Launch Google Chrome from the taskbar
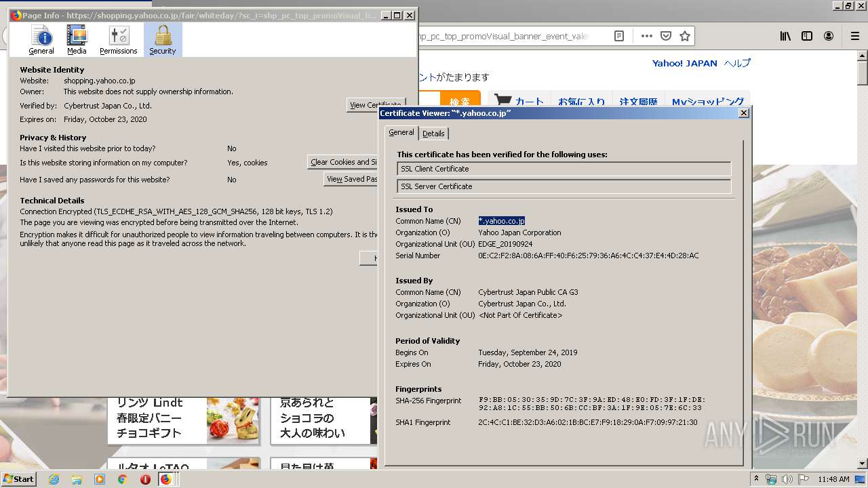Viewport: 868px width, 488px height. 122,479
